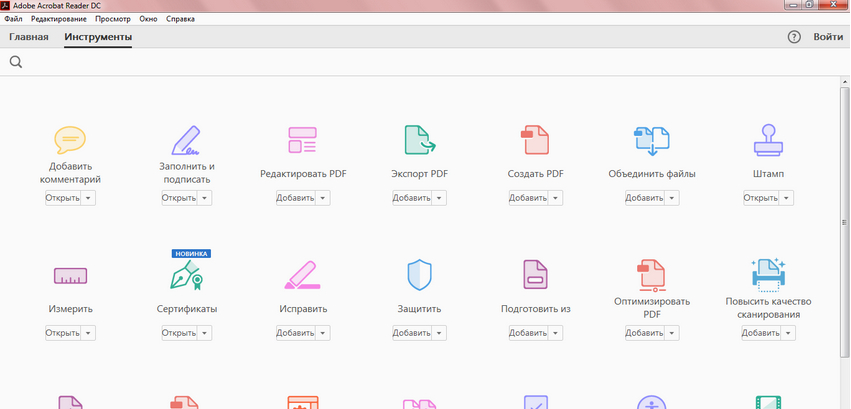851x409 pixels.
Task: Choose the Экспорт PDF icon
Action: point(420,140)
